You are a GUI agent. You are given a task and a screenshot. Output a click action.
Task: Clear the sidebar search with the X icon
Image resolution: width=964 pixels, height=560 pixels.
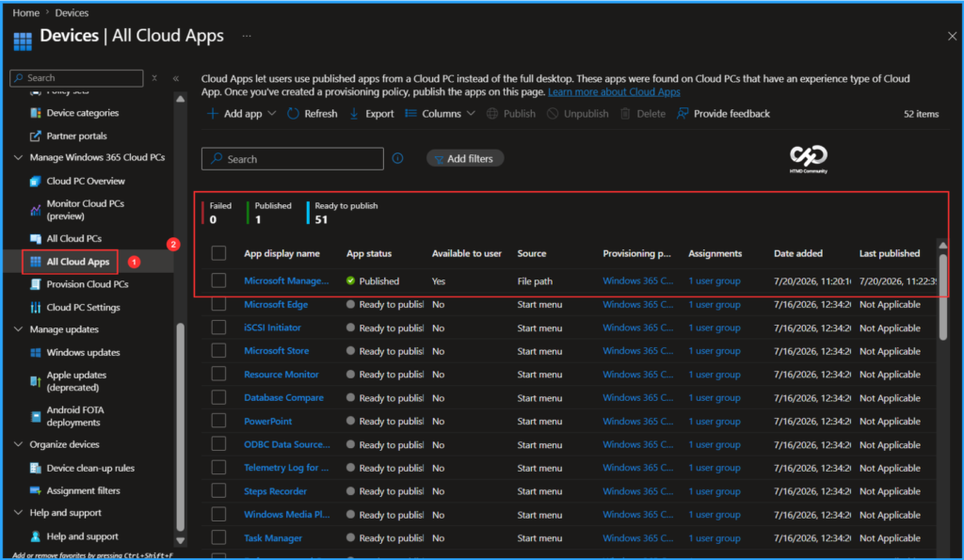pyautogui.click(x=154, y=78)
